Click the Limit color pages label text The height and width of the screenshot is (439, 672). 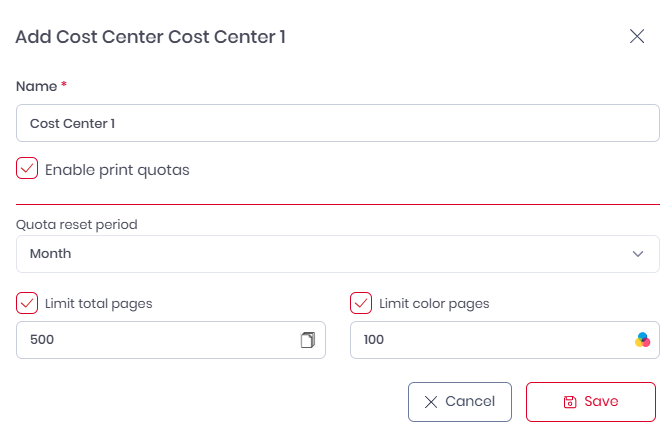pos(434,304)
